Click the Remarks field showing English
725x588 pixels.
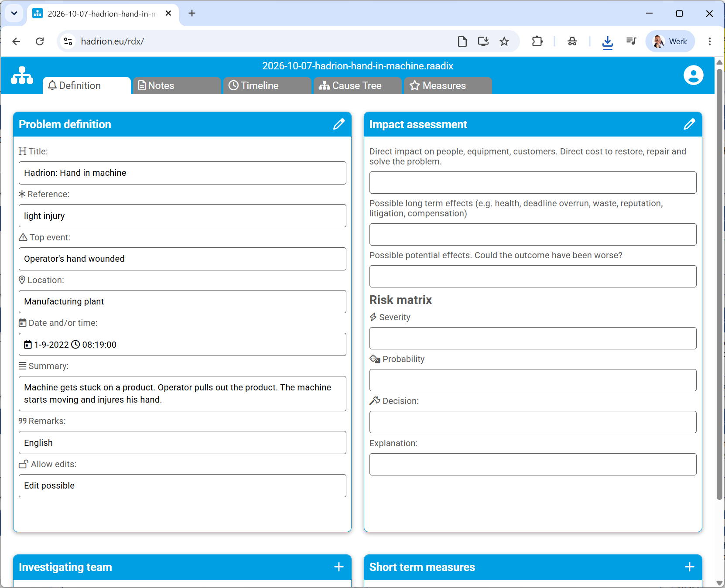pos(182,443)
